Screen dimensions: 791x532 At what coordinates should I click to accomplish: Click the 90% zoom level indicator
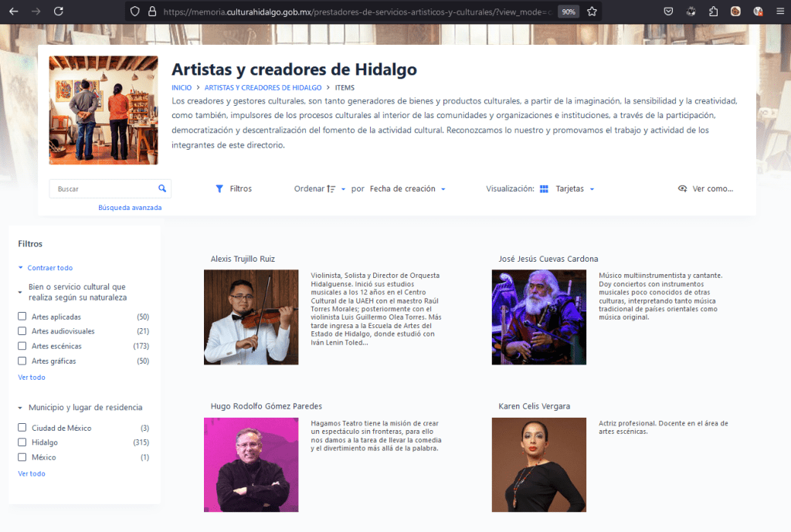pos(569,12)
